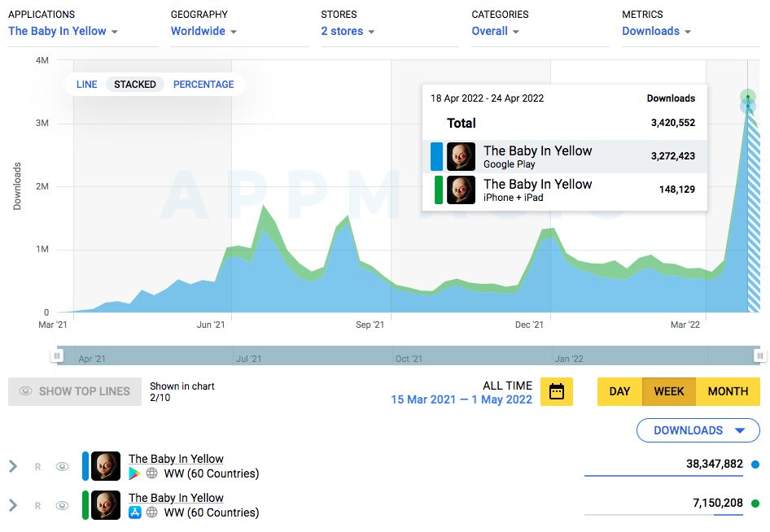Click the SHOW TOP LINES button

click(75, 391)
